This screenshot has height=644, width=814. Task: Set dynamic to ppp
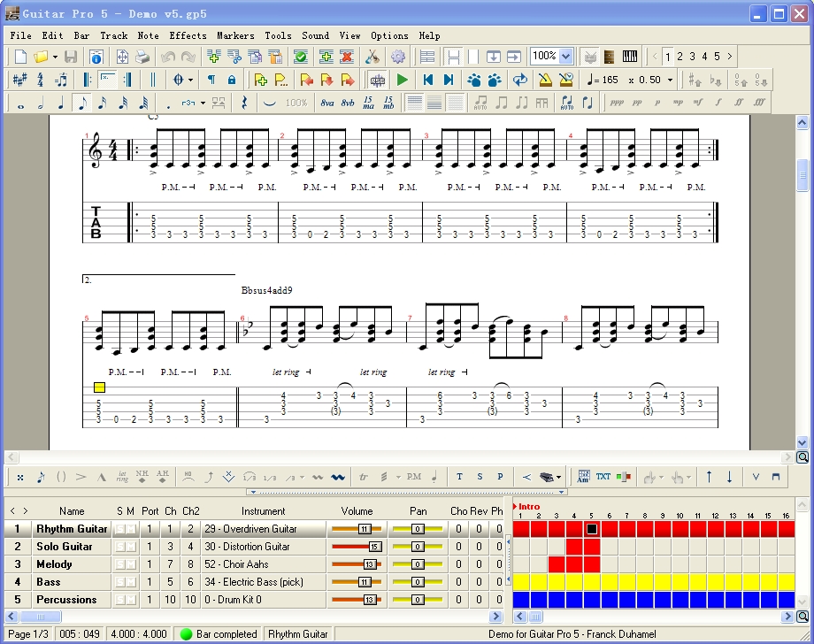coord(617,103)
